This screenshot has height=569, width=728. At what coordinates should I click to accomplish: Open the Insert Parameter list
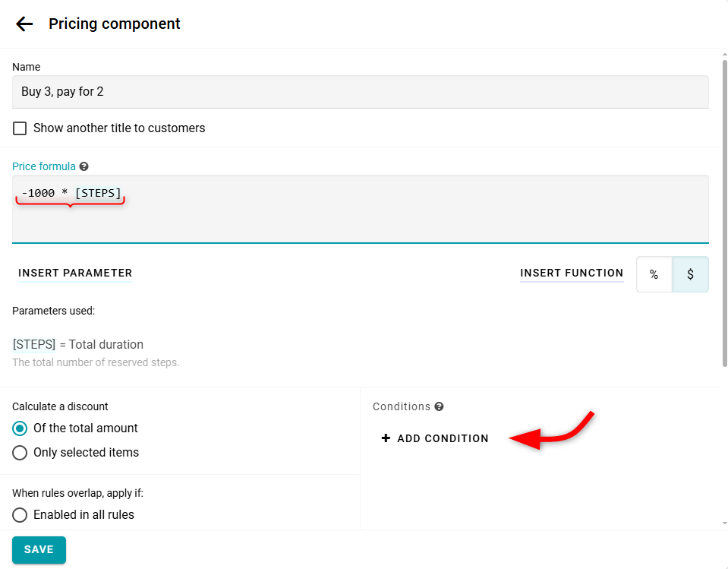[75, 273]
